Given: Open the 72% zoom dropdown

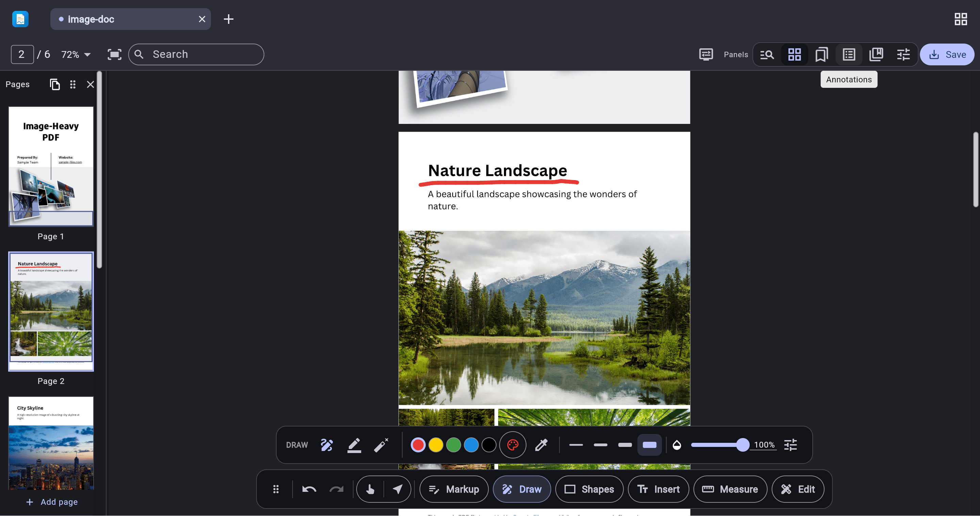Looking at the screenshot, I should (x=76, y=54).
